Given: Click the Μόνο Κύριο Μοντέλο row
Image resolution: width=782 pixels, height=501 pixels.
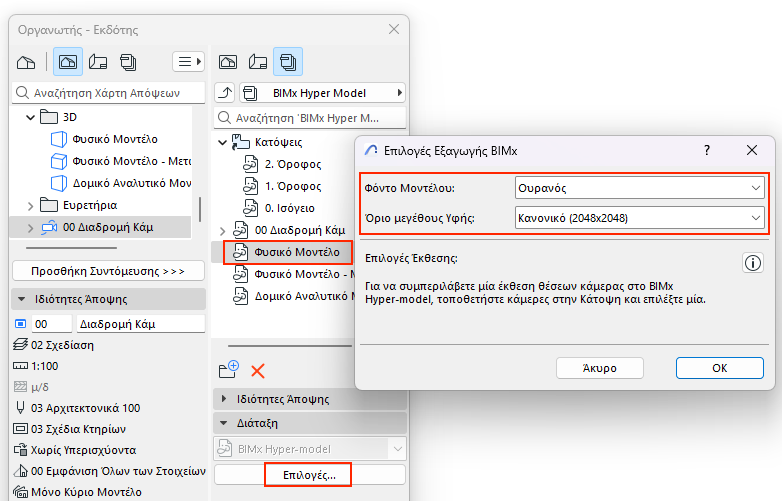Looking at the screenshot, I should tap(86, 492).
